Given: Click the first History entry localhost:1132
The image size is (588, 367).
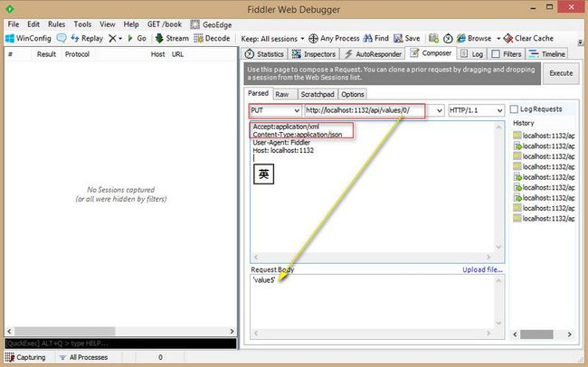Looking at the screenshot, I should pyautogui.click(x=544, y=136).
